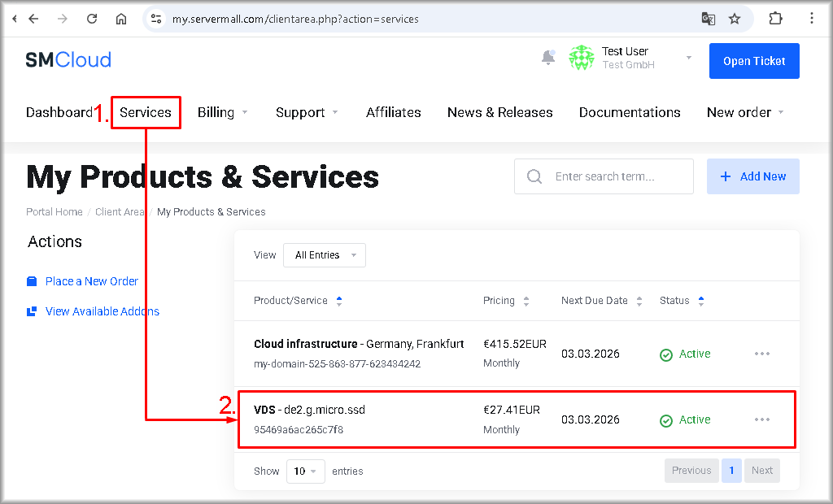
Task: Click the browser home icon
Action: click(121, 19)
